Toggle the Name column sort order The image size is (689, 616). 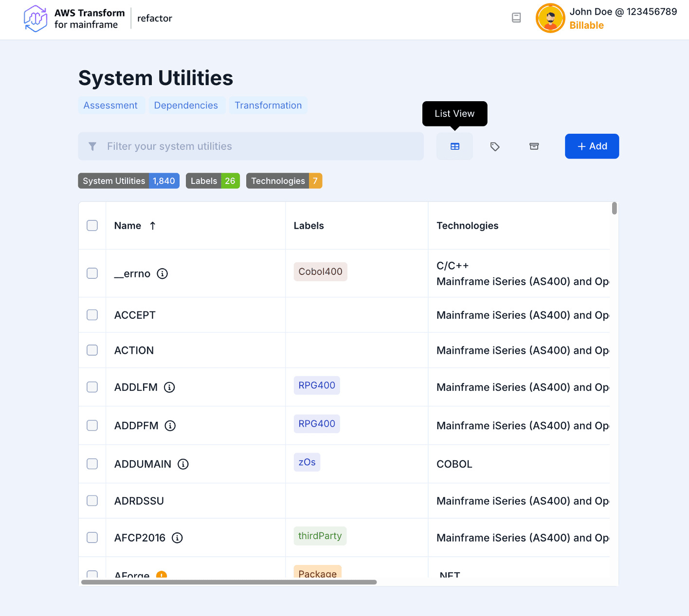coord(152,225)
